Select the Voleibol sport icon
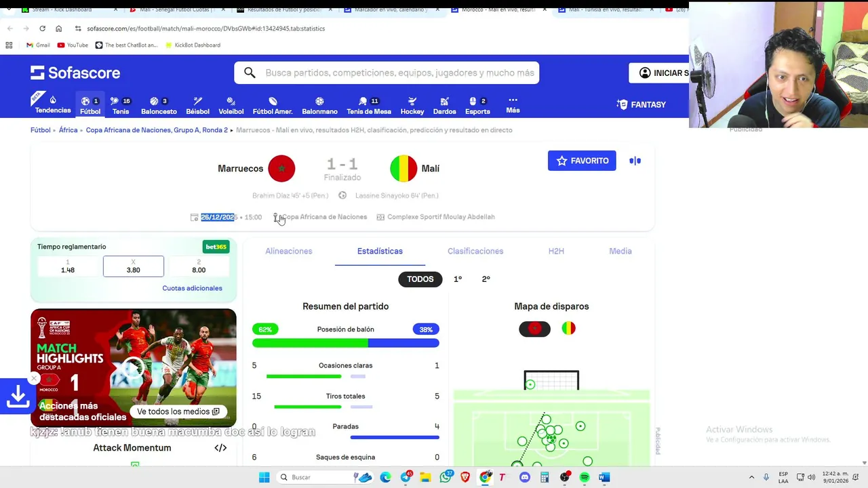Image resolution: width=868 pixels, height=488 pixels. (231, 104)
